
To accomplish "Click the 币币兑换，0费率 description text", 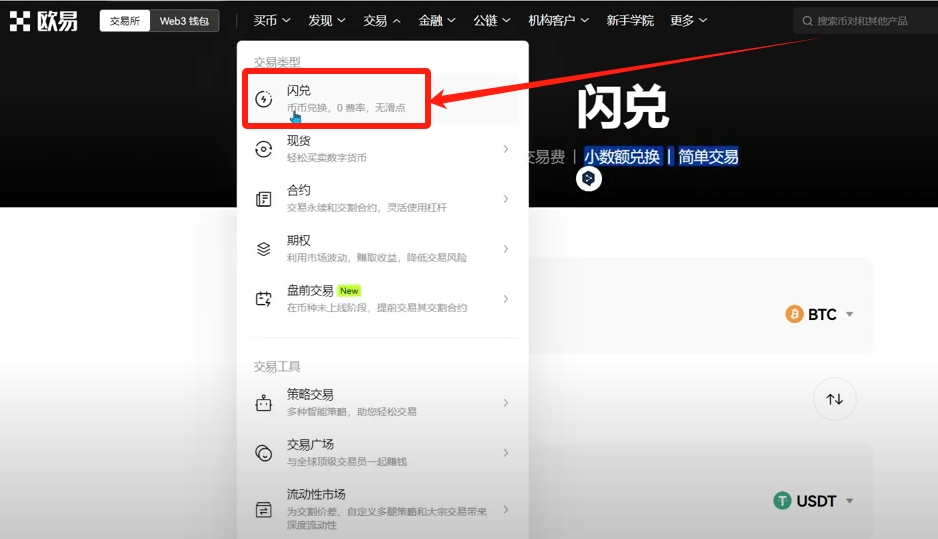I will 346,108.
